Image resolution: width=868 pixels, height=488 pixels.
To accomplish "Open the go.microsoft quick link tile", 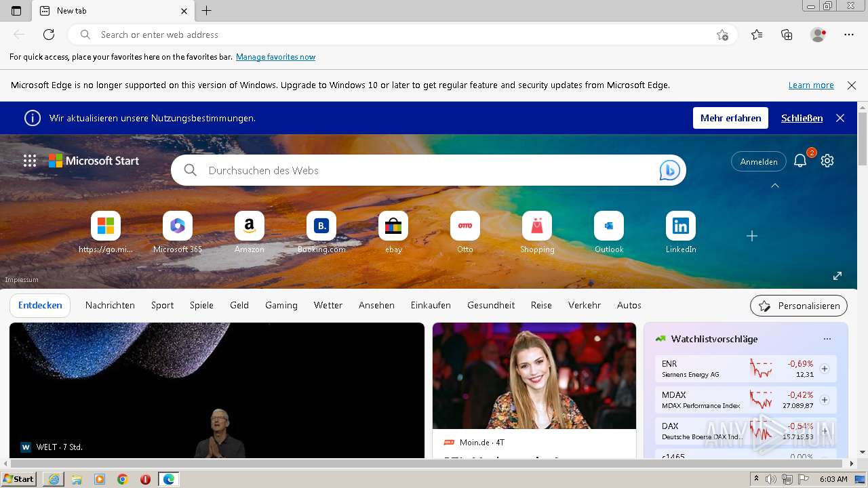I will pyautogui.click(x=106, y=232).
